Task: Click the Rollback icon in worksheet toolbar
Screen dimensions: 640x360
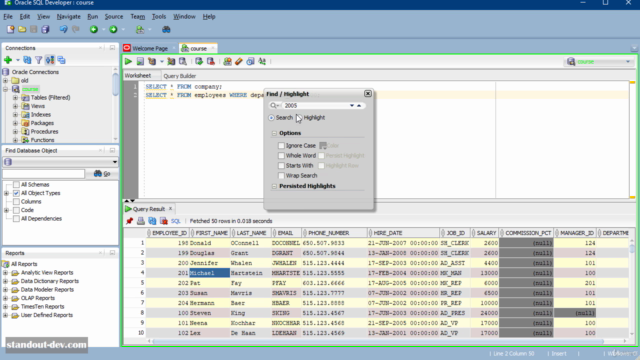Action: coord(211,62)
